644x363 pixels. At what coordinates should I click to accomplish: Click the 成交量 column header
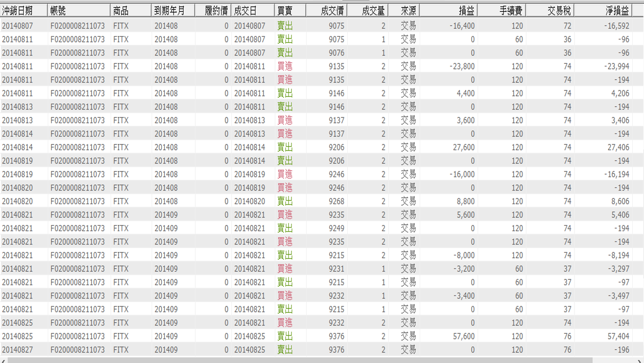pos(367,10)
